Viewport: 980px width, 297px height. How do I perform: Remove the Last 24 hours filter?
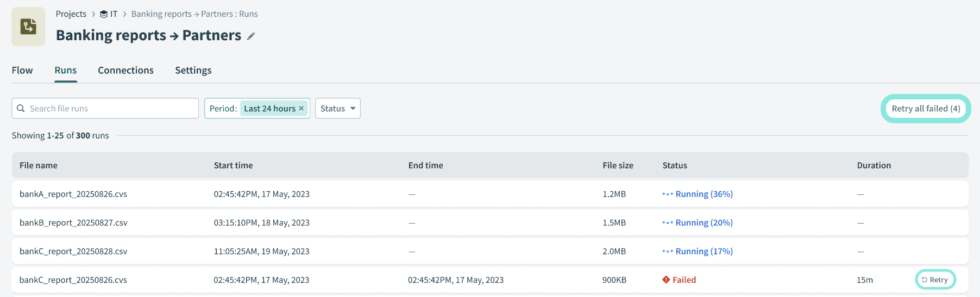301,109
